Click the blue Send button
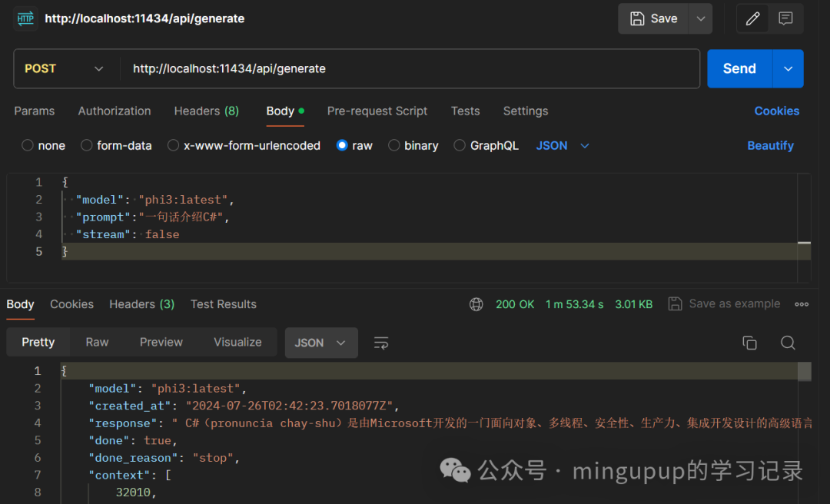This screenshot has height=504, width=830. click(x=739, y=68)
